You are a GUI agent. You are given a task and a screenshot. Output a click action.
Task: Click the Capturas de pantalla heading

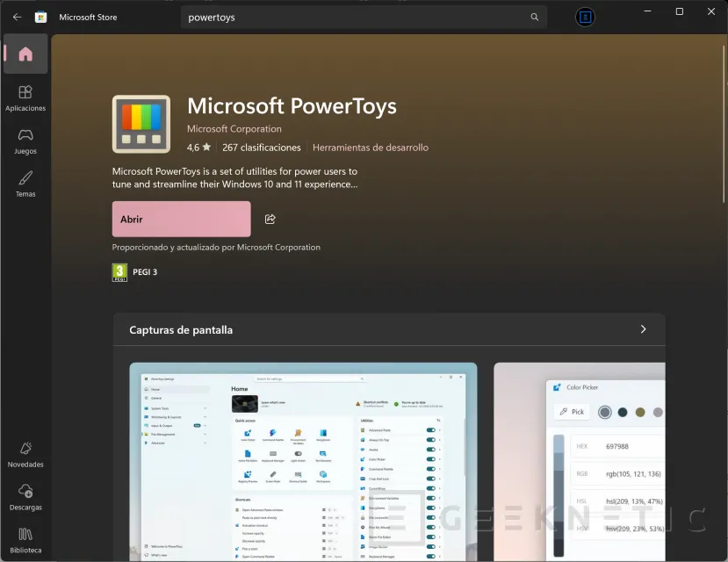pos(181,330)
